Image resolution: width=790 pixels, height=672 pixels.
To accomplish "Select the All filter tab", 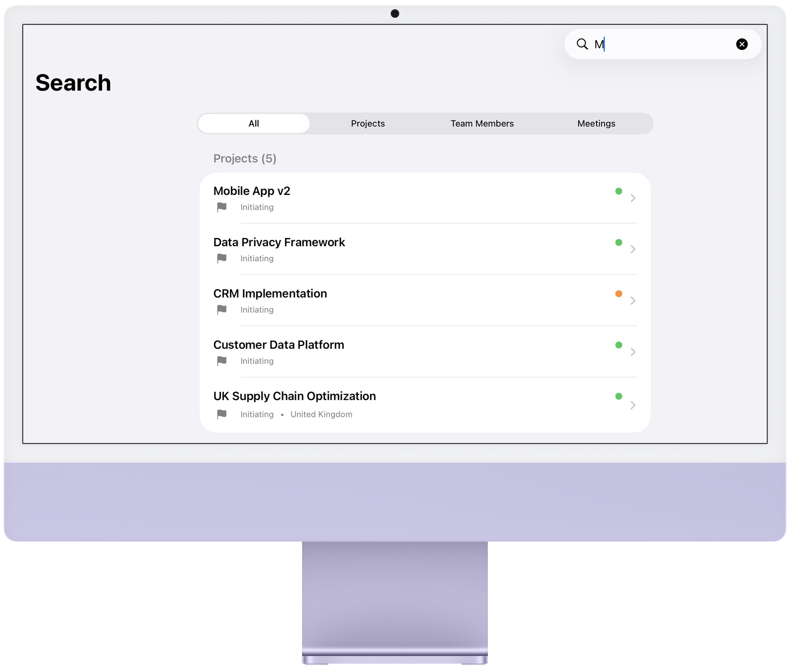I will [254, 123].
